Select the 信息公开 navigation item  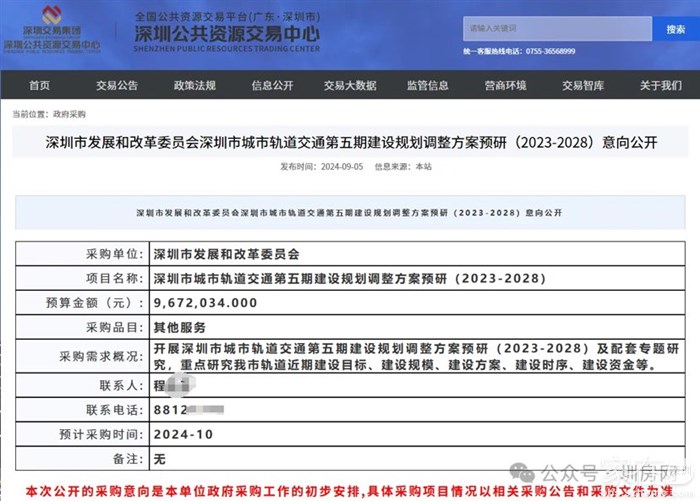[x=272, y=86]
